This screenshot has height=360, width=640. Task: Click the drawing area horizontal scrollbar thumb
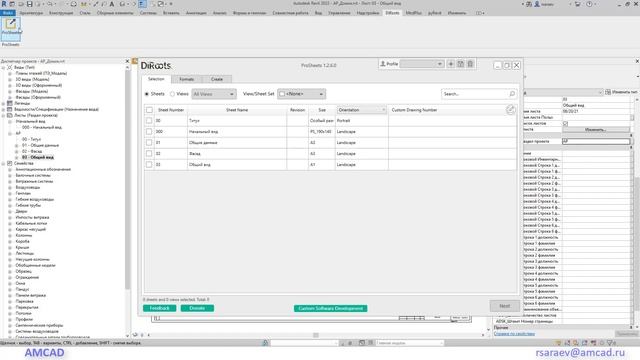pos(316,335)
